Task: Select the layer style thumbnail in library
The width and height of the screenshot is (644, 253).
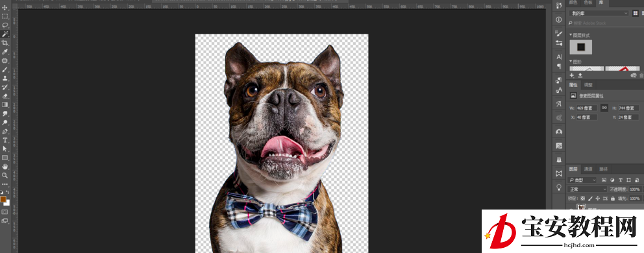Action: (581, 47)
